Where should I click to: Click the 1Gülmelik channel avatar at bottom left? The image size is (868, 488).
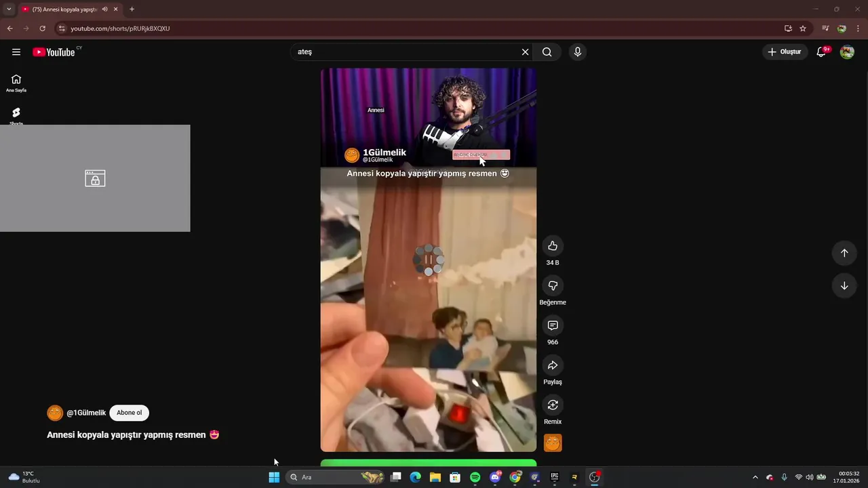tap(55, 413)
